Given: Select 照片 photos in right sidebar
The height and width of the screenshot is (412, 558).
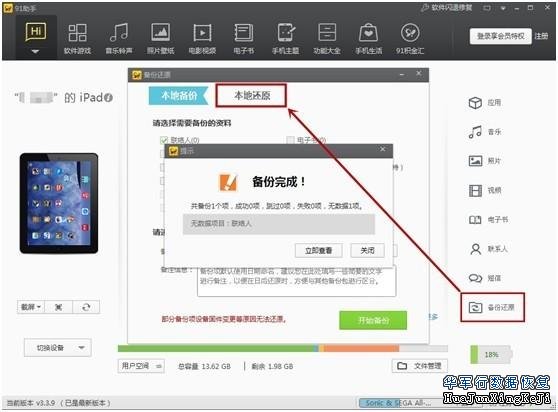Looking at the screenshot, I should (485, 161).
